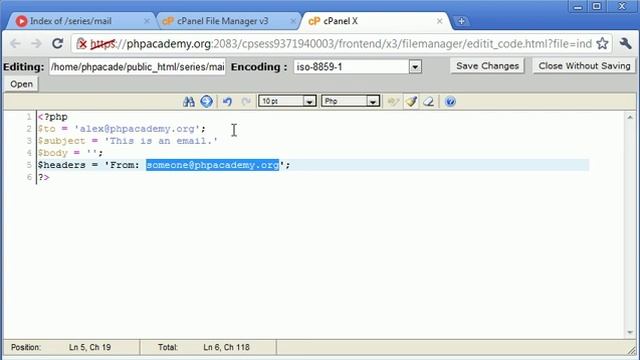Image resolution: width=640 pixels, height=360 pixels.
Task: Click 'This is an email.' string
Action: coord(161,141)
